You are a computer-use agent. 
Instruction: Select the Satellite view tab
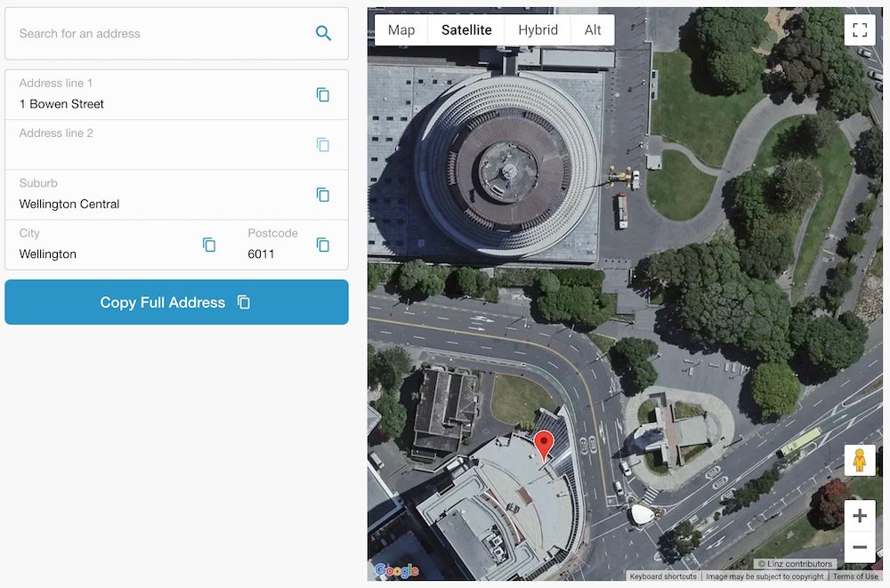tap(466, 29)
